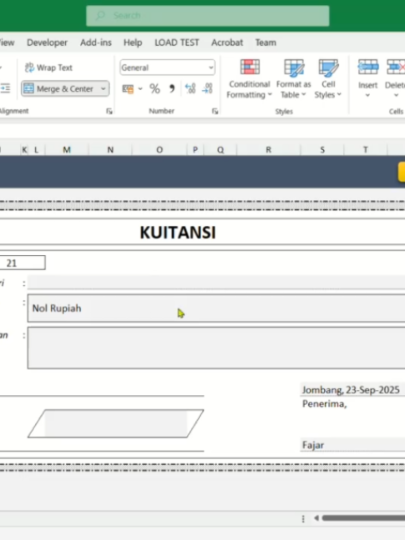Click the Conditional Formatting icon
The width and height of the screenshot is (405, 540).
click(x=250, y=67)
